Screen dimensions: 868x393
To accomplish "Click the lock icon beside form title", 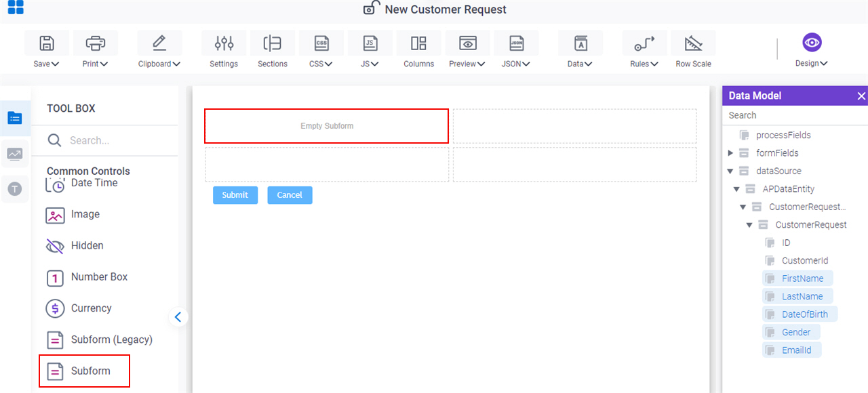I will 371,8.
